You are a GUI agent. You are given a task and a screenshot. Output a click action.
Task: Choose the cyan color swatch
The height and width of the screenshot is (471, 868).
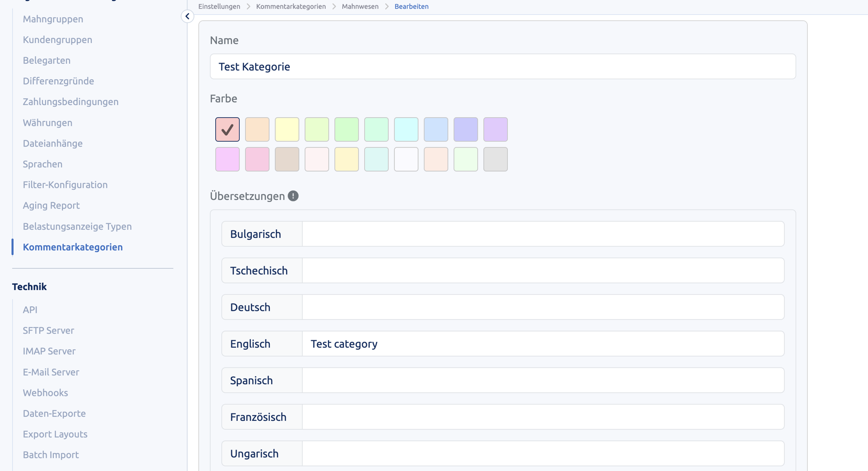406,129
